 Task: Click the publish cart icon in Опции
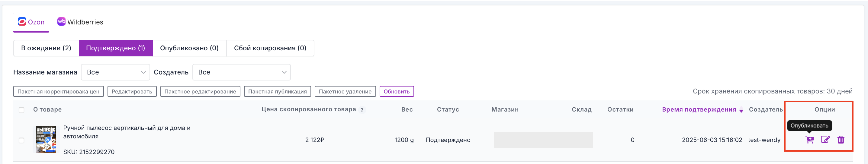tap(809, 140)
